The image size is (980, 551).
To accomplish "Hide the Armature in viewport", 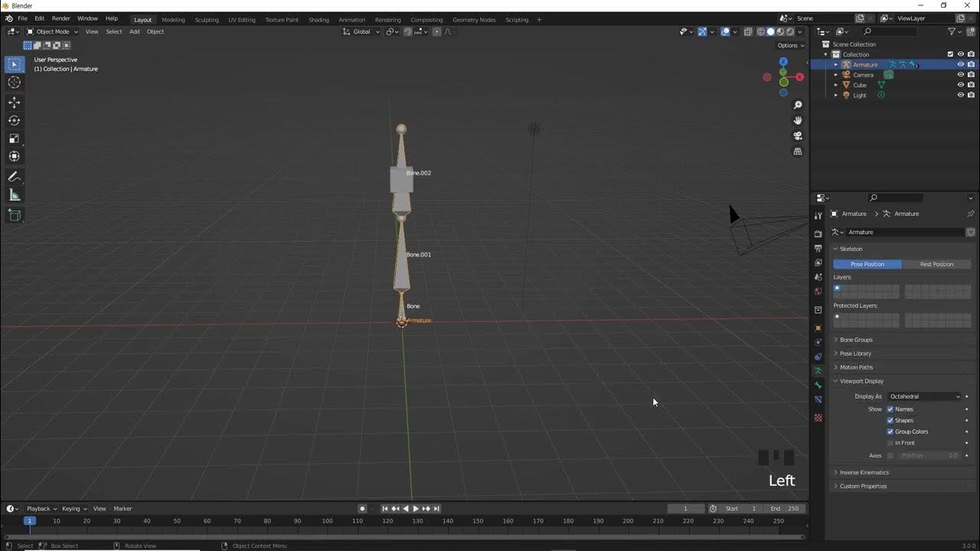I will [x=960, y=65].
